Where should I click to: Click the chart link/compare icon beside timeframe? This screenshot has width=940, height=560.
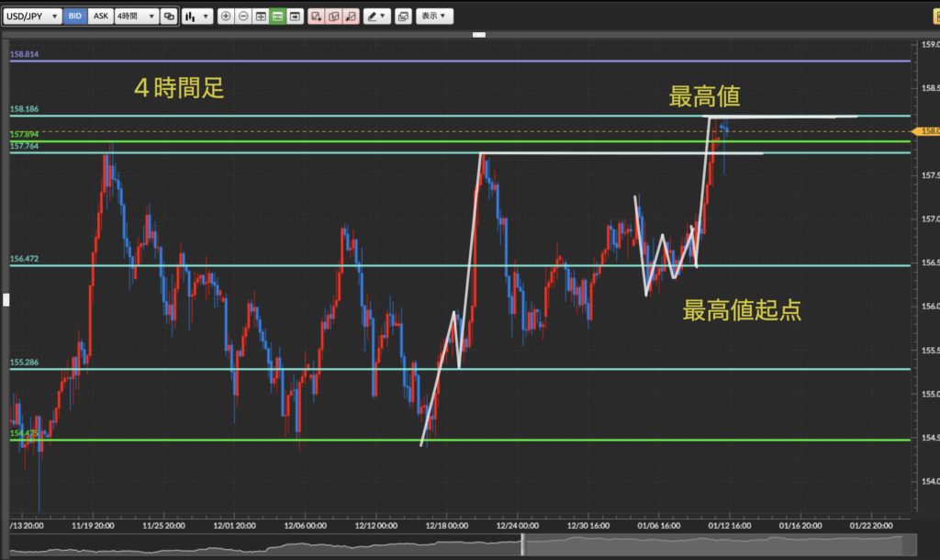click(x=168, y=17)
